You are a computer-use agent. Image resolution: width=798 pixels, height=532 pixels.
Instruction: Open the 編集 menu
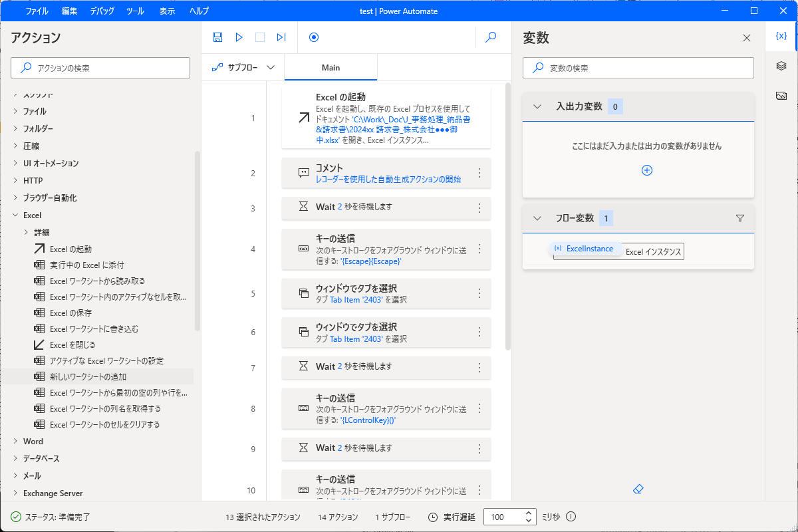(69, 11)
